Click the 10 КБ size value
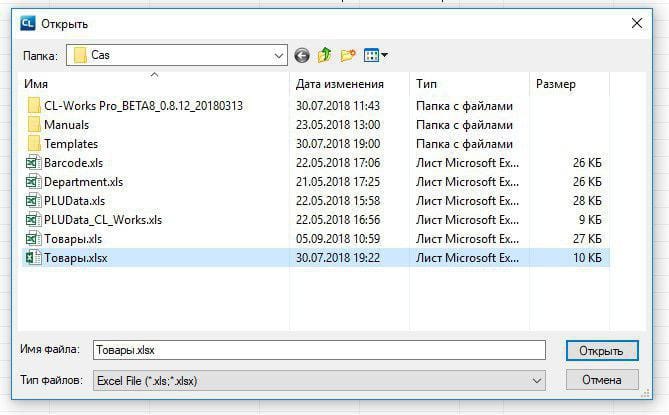This screenshot has width=669, height=415. click(587, 258)
